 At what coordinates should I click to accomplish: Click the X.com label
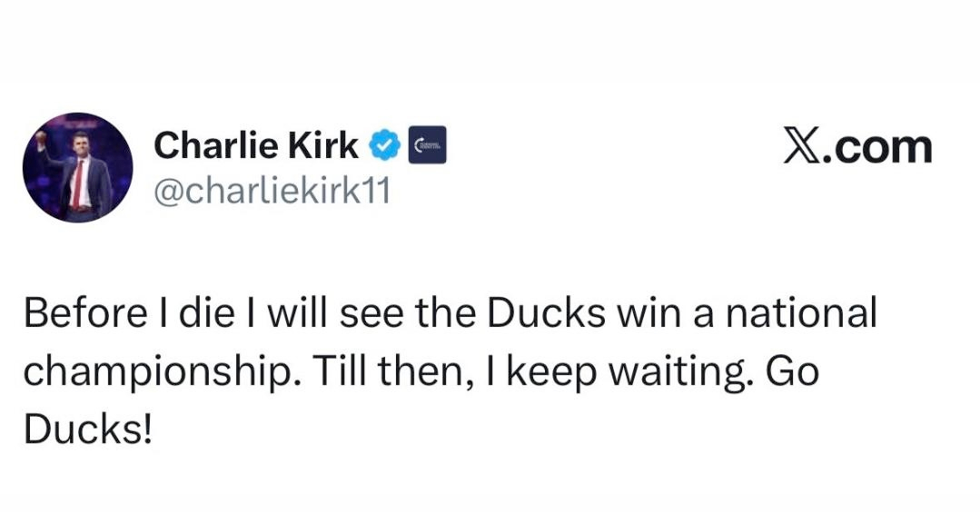click(857, 147)
